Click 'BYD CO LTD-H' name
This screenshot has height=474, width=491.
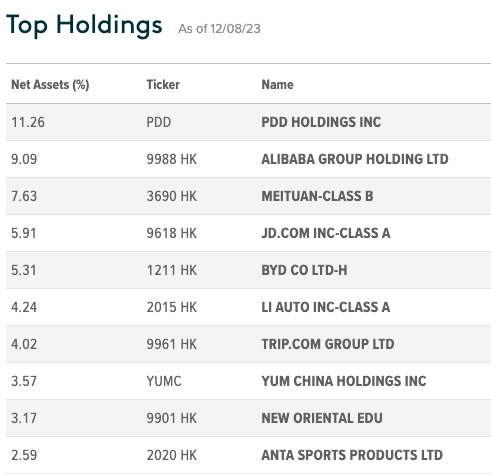click(x=304, y=270)
